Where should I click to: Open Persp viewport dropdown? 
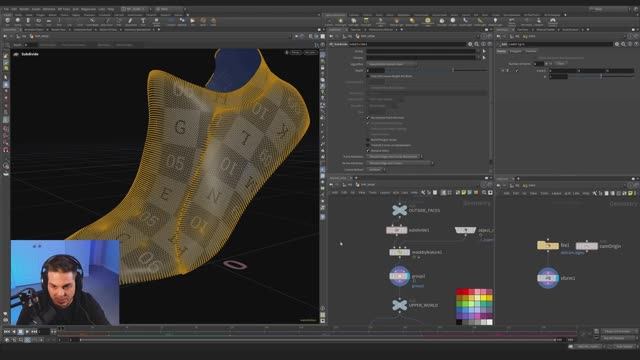(x=296, y=52)
